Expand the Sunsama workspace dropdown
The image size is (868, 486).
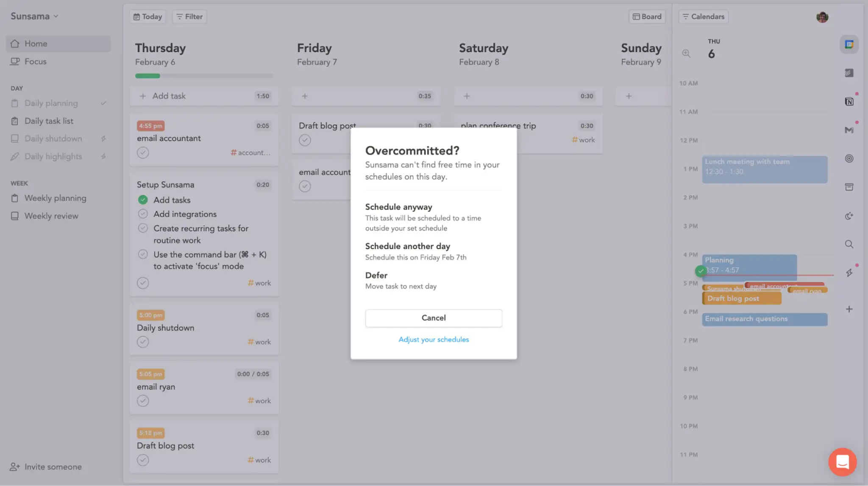point(34,16)
